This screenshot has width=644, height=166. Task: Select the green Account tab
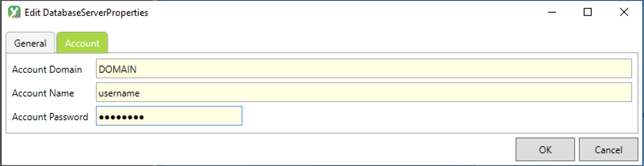tap(82, 43)
